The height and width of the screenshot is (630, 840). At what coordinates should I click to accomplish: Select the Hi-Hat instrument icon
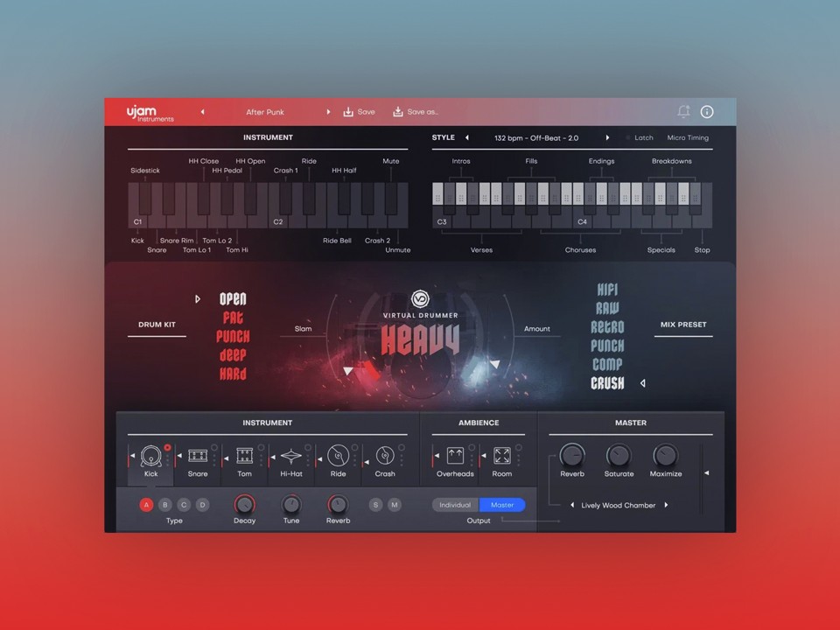click(290, 456)
